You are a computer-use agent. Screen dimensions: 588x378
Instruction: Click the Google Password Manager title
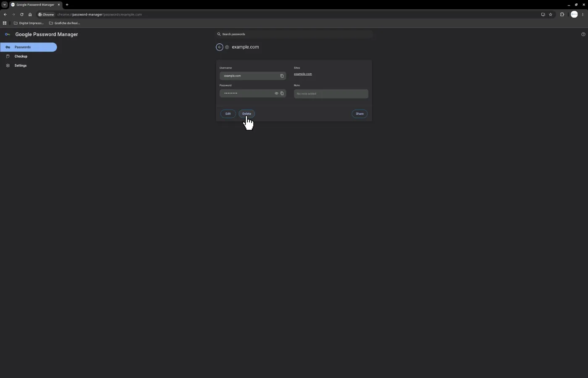(x=47, y=34)
